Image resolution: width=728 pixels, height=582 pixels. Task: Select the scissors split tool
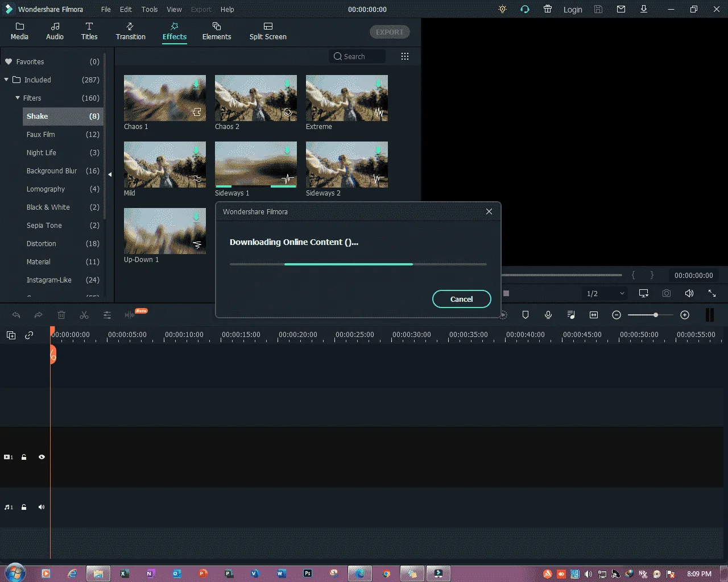[x=84, y=315]
